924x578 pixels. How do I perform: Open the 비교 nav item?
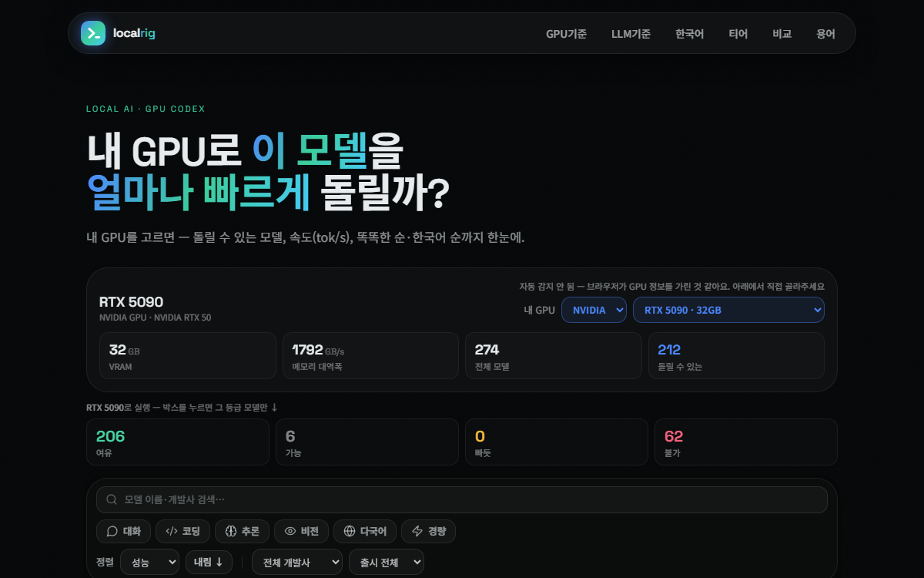[782, 34]
